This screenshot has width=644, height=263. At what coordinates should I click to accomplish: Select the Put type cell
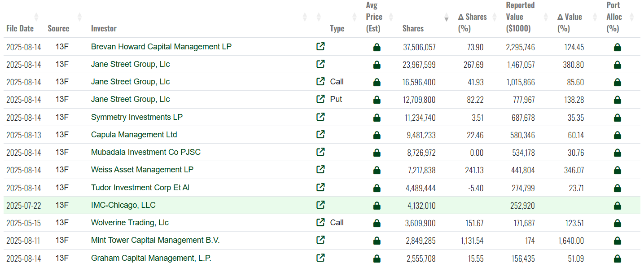coord(336,99)
